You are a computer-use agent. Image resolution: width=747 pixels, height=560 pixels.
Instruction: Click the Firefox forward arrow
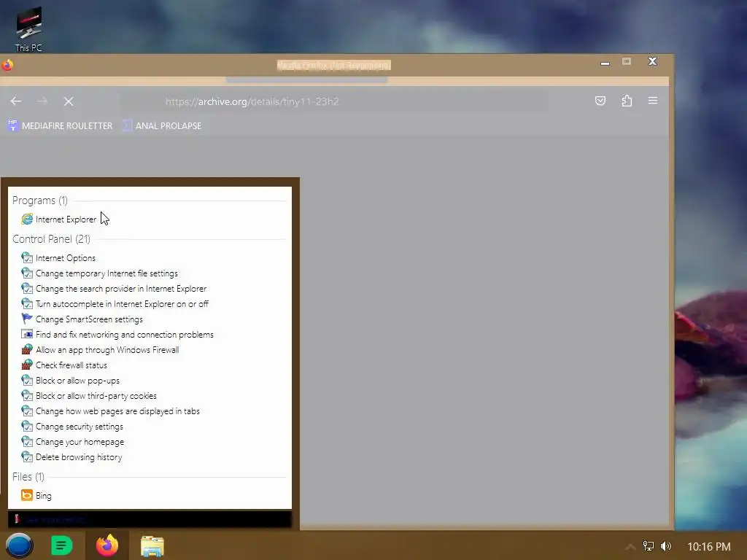tap(42, 101)
